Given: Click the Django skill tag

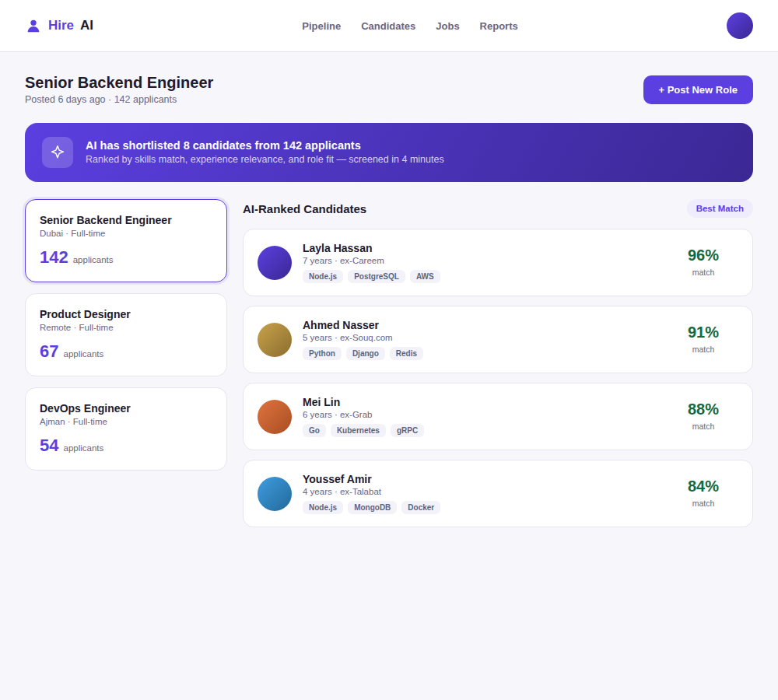Looking at the screenshot, I should click(365, 353).
